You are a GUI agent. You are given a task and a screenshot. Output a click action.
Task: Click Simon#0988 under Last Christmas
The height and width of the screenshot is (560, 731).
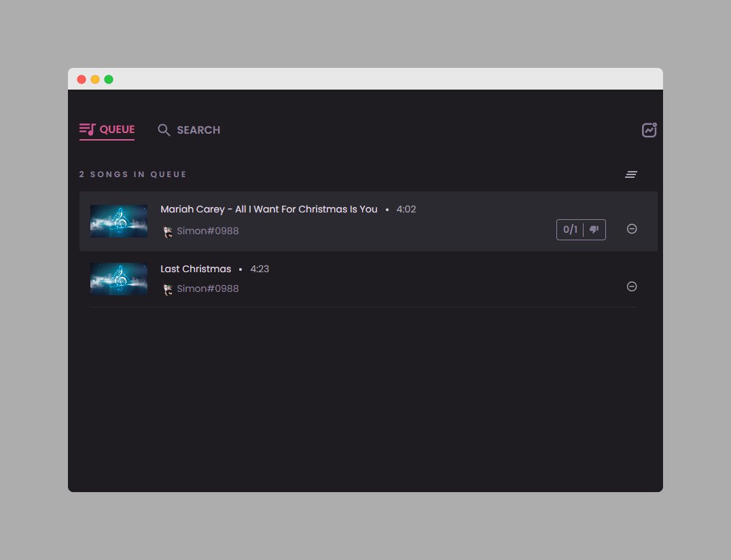click(x=208, y=288)
